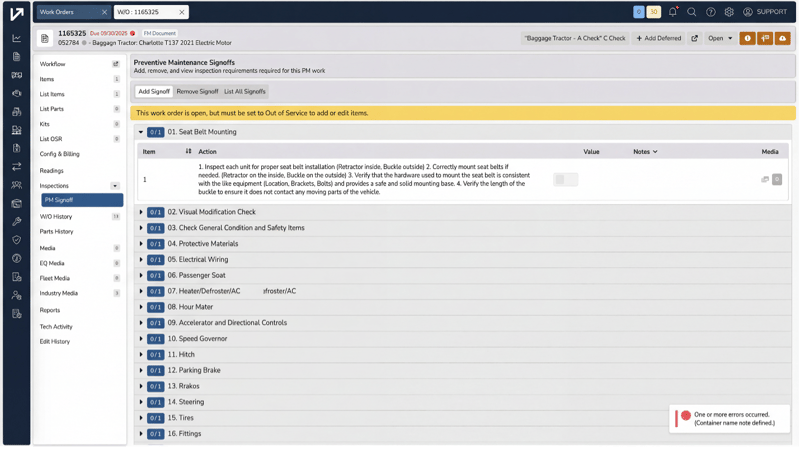This screenshot has width=800, height=449.
Task: Collapse the 01. Seat Belt Mounting section
Action: (141, 132)
